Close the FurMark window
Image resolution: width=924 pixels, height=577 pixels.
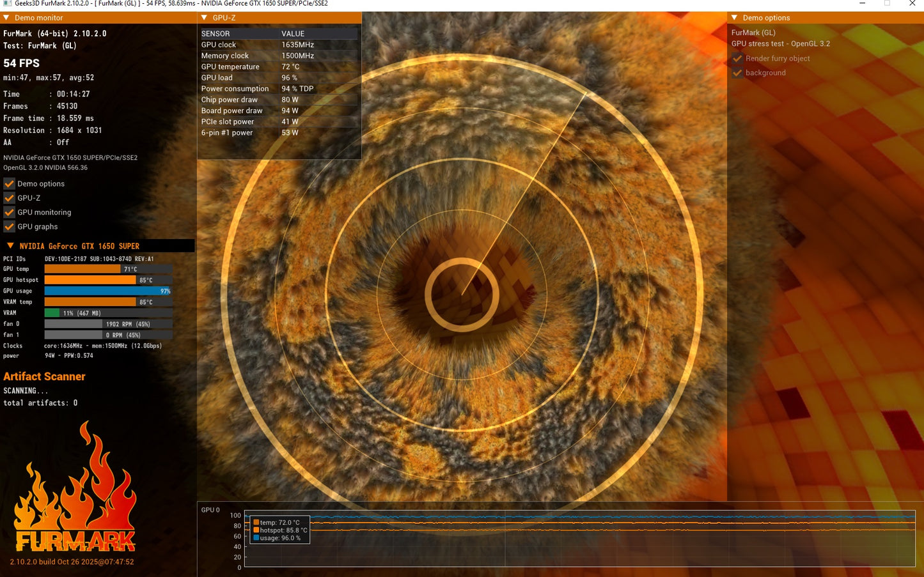pos(912,4)
